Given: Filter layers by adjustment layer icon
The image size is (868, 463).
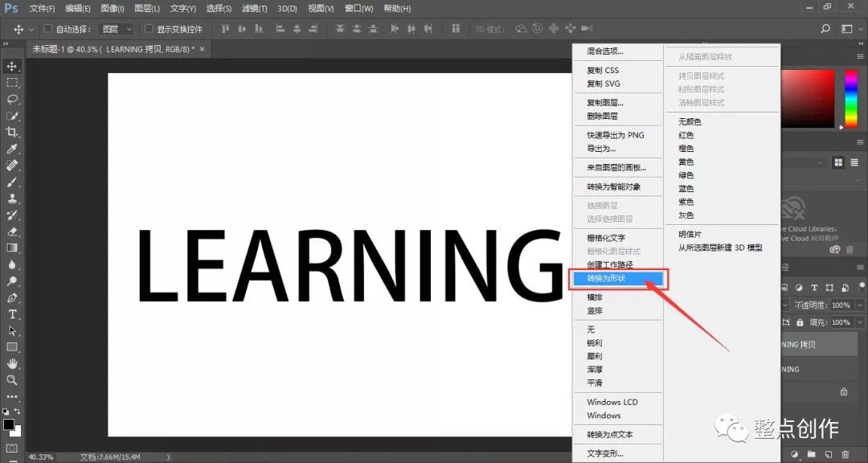Looking at the screenshot, I should tap(799, 288).
